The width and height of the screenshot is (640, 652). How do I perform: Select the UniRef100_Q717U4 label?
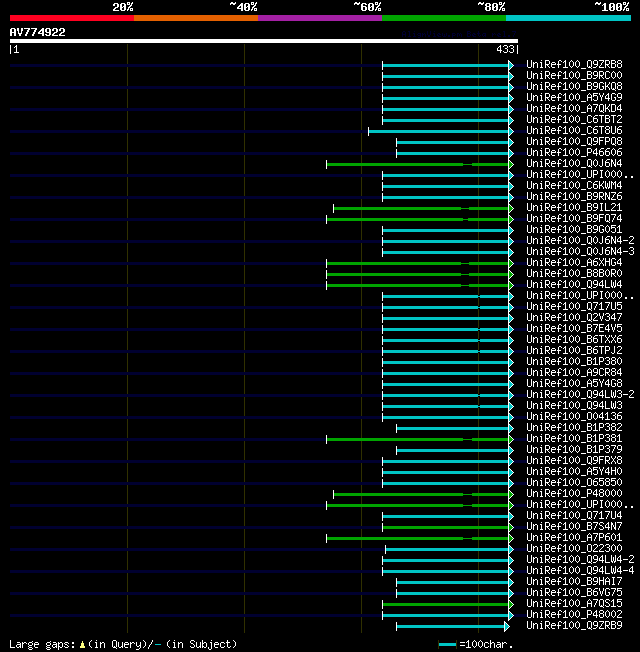click(x=574, y=516)
